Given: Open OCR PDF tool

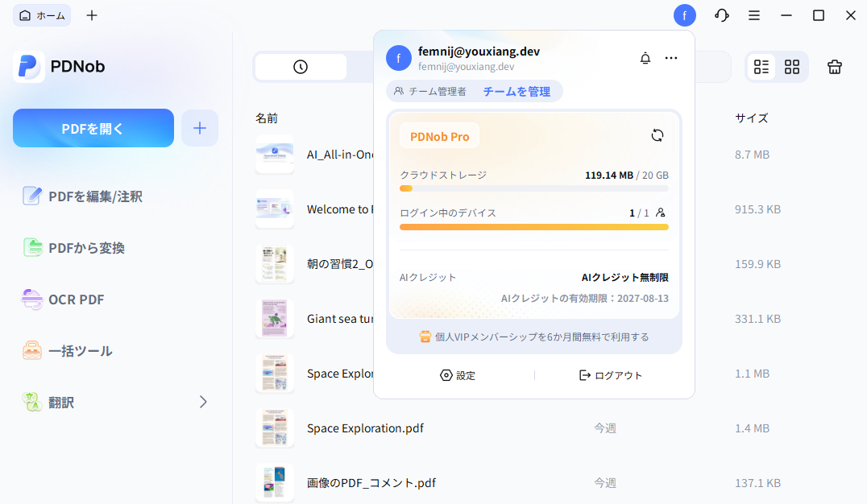Looking at the screenshot, I should pyautogui.click(x=63, y=300).
